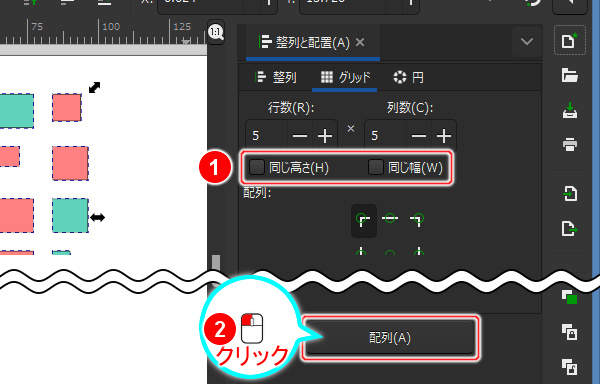Click the pink square in the top row
This screenshot has width=600, height=384.
coord(67,108)
